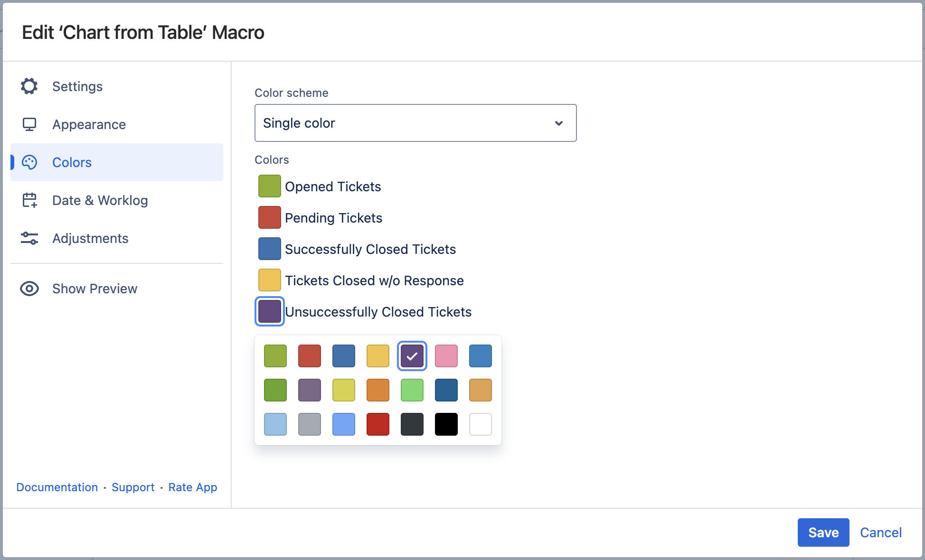Select the checked purple palette color
The height and width of the screenshot is (560, 925).
[412, 356]
